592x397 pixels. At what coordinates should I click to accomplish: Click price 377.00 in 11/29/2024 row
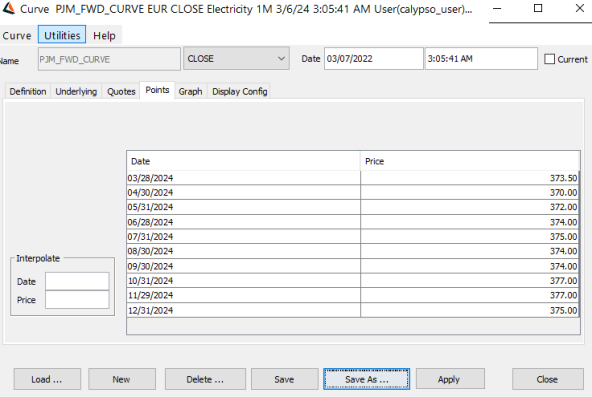pyautogui.click(x=470, y=295)
